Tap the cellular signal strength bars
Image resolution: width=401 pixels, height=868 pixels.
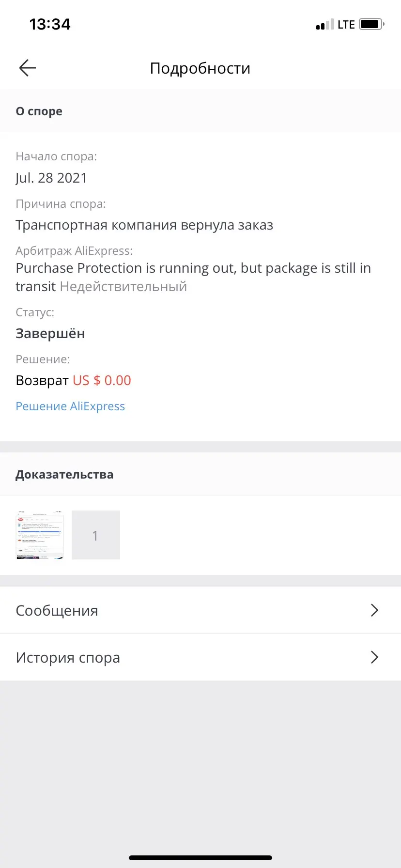coord(325,25)
